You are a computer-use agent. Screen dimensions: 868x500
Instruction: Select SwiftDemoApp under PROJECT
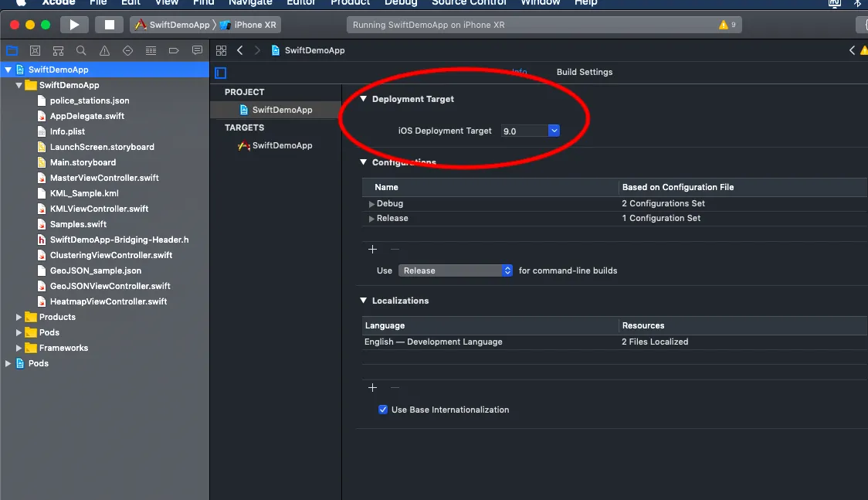tap(276, 110)
